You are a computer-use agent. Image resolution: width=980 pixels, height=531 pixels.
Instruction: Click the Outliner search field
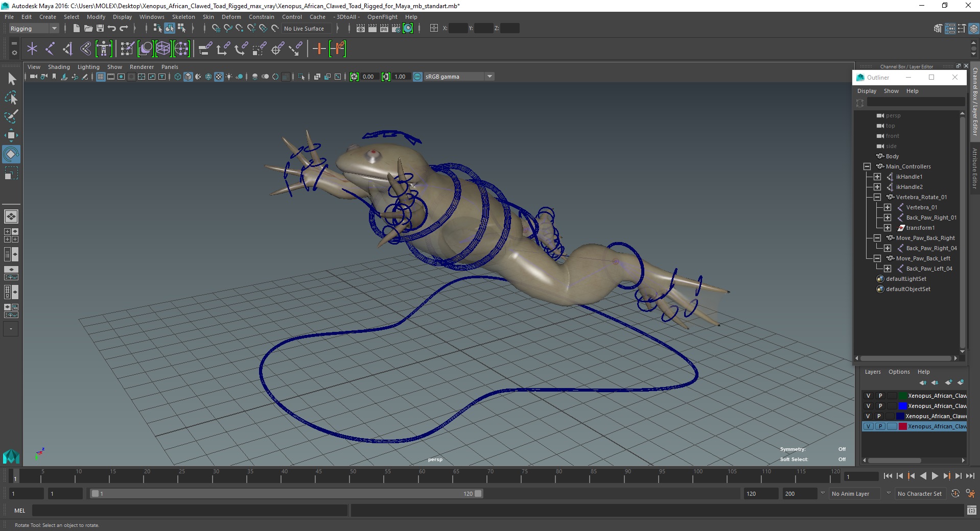[916, 102]
